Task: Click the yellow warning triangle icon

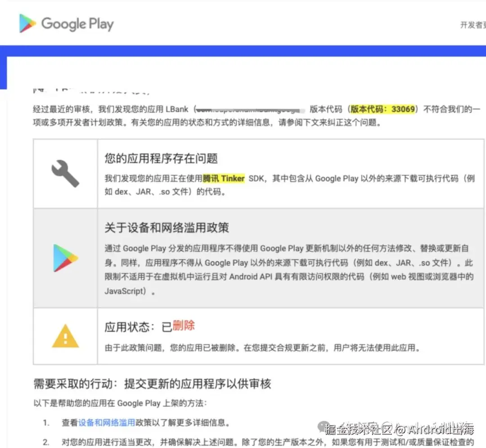Action: [65, 336]
